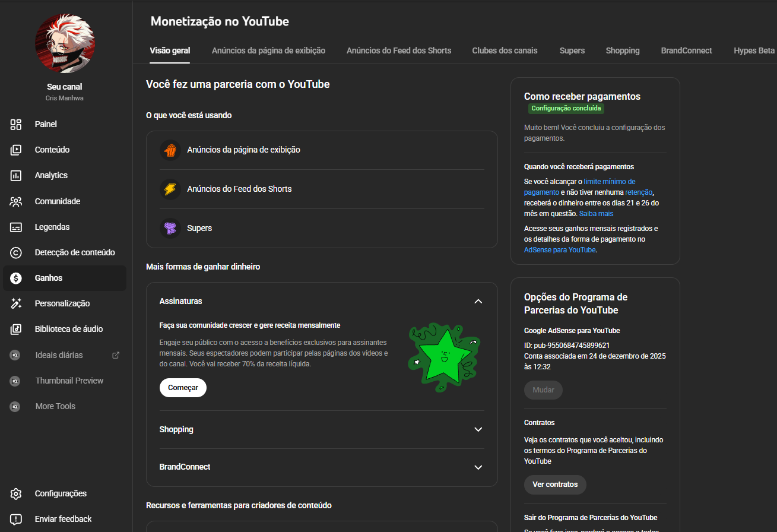Click the green star Assinaturas illustration
Image resolution: width=777 pixels, height=532 pixels.
[444, 359]
